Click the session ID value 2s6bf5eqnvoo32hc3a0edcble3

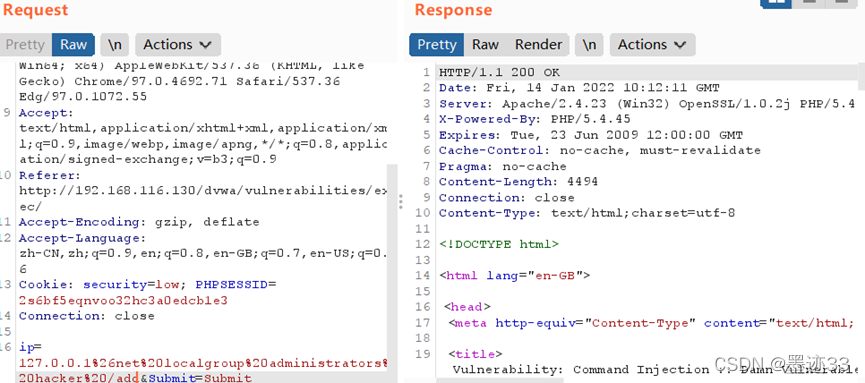123,301
